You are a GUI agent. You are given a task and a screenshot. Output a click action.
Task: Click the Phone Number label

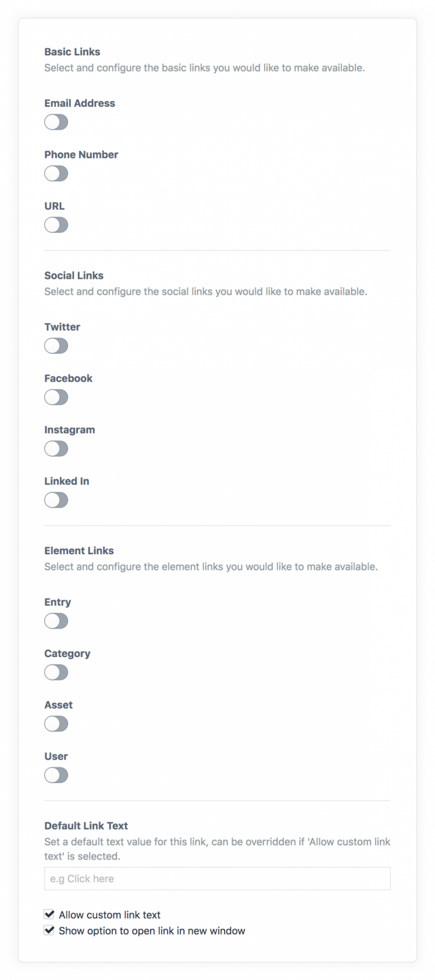pyautogui.click(x=81, y=155)
